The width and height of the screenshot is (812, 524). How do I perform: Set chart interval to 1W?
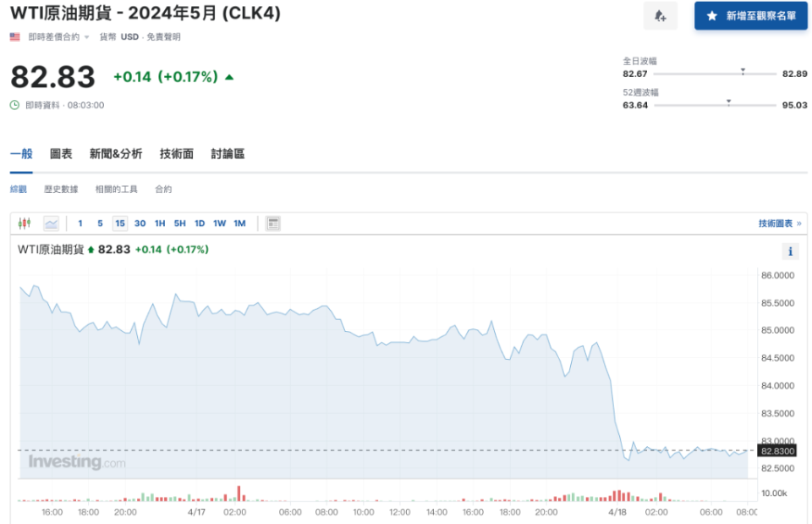[220, 223]
